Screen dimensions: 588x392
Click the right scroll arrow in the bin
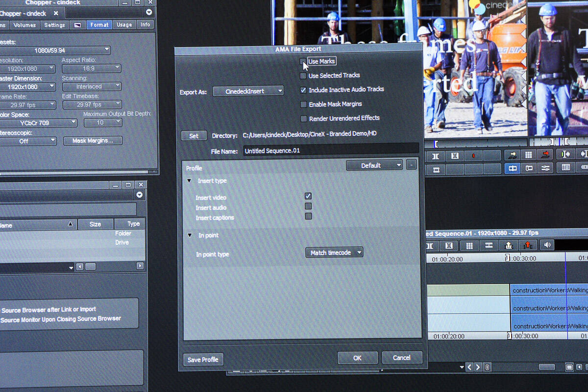(x=140, y=266)
